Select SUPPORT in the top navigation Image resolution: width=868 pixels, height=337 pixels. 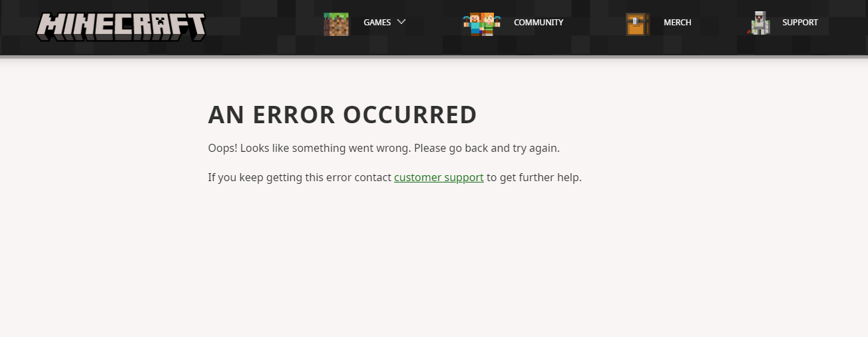tap(800, 23)
